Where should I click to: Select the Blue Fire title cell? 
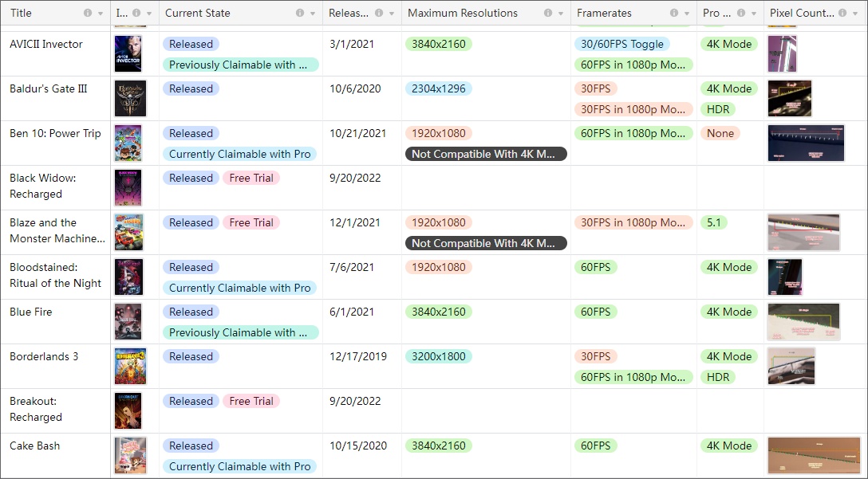[55, 322]
